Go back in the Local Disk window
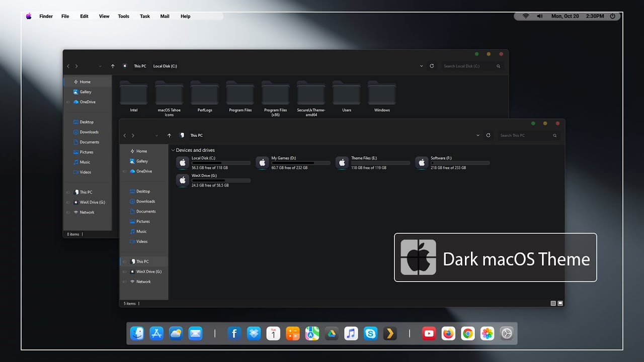 [68, 66]
